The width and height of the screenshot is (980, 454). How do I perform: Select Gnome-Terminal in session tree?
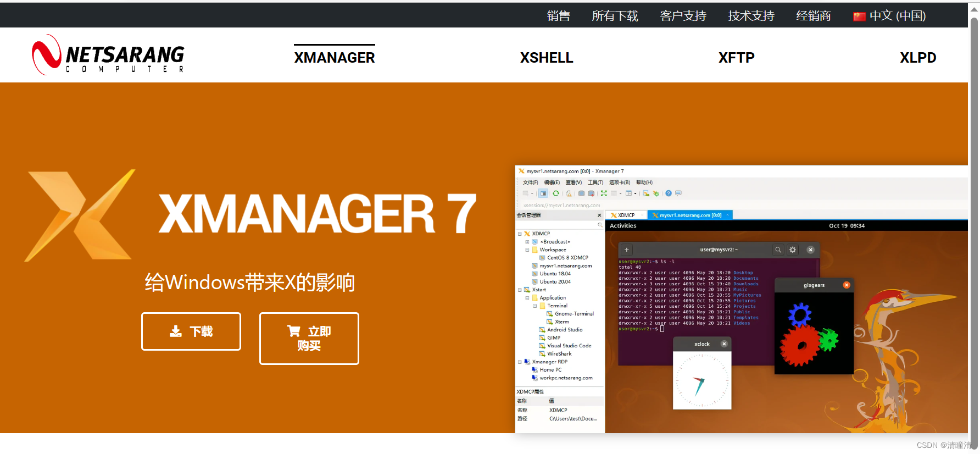click(571, 314)
